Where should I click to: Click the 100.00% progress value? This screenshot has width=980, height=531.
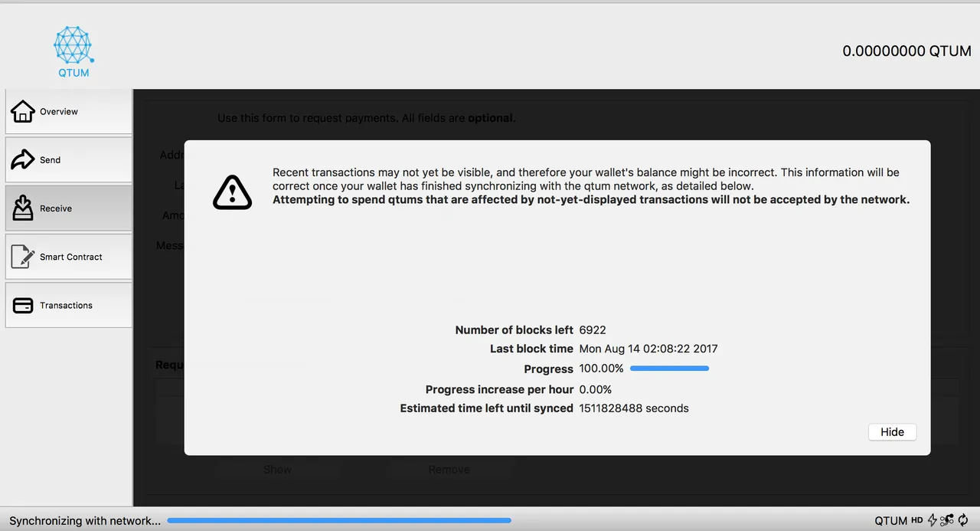[x=601, y=369]
